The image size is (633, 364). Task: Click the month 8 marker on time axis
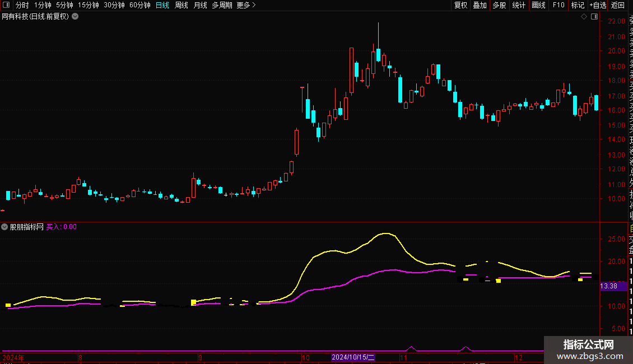pos(80,357)
